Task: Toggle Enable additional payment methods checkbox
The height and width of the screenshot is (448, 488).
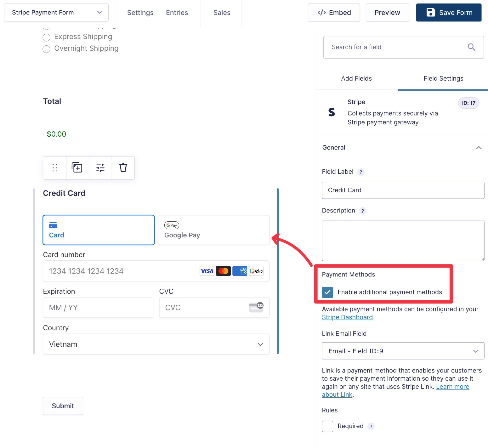Action: (x=327, y=292)
